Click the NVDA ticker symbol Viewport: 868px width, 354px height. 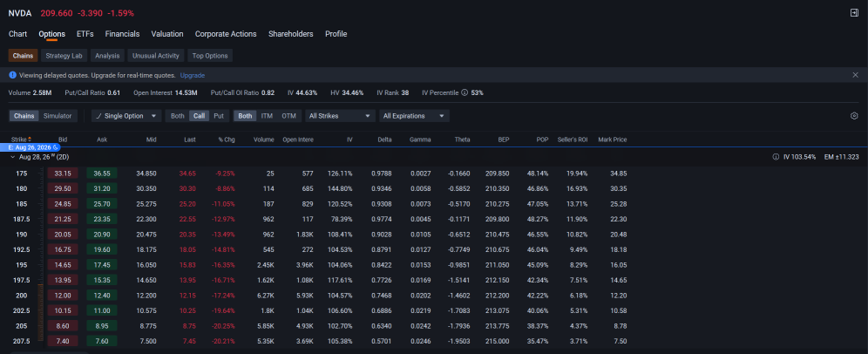19,13
